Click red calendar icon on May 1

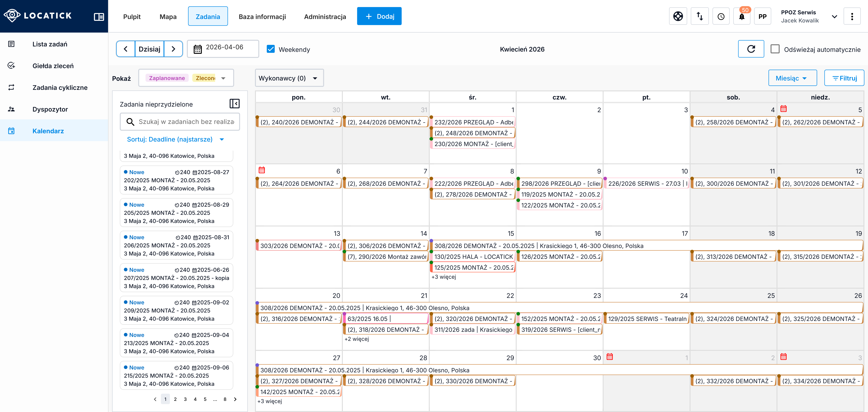(610, 356)
